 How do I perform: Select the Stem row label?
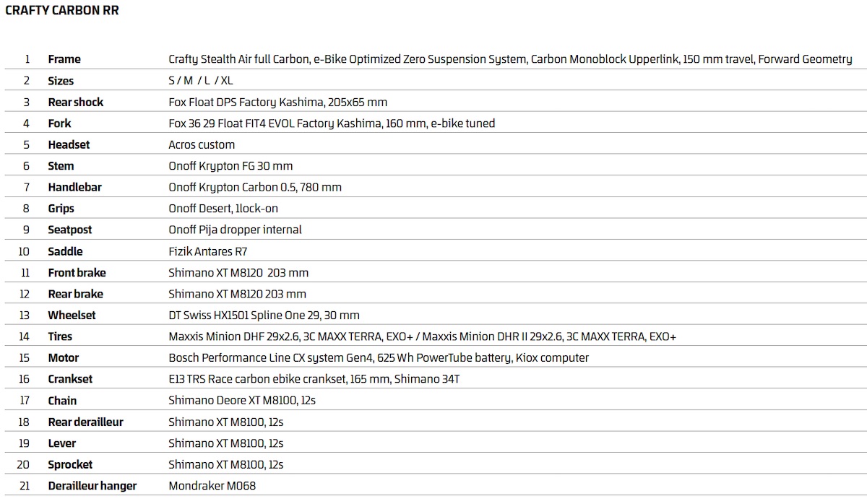(x=61, y=166)
